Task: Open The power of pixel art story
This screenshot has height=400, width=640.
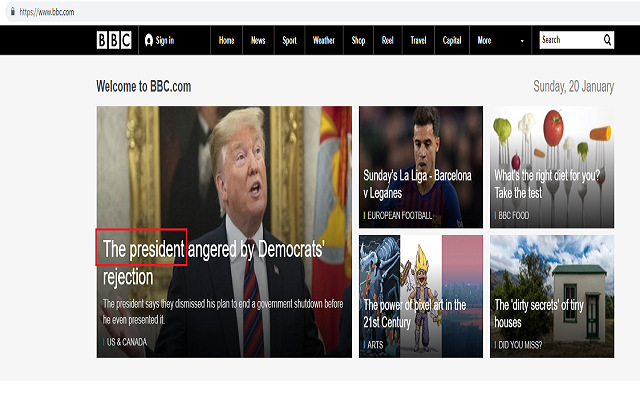Action: (x=415, y=313)
